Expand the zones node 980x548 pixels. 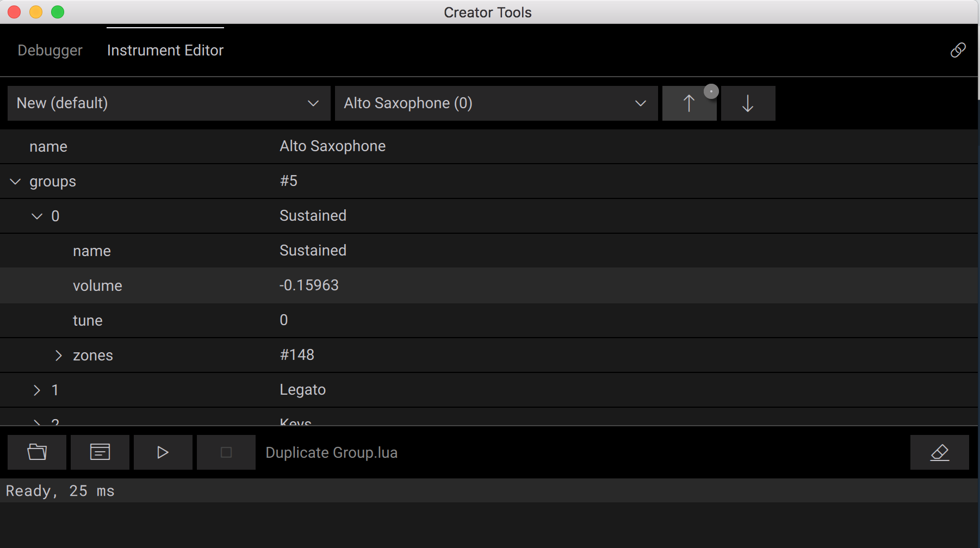coord(59,356)
